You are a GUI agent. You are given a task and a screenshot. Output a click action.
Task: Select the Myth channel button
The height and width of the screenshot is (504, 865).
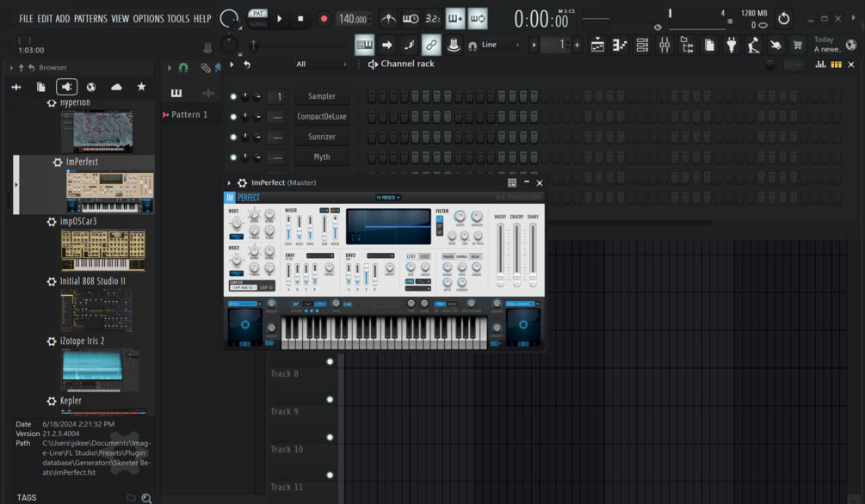pyautogui.click(x=322, y=157)
